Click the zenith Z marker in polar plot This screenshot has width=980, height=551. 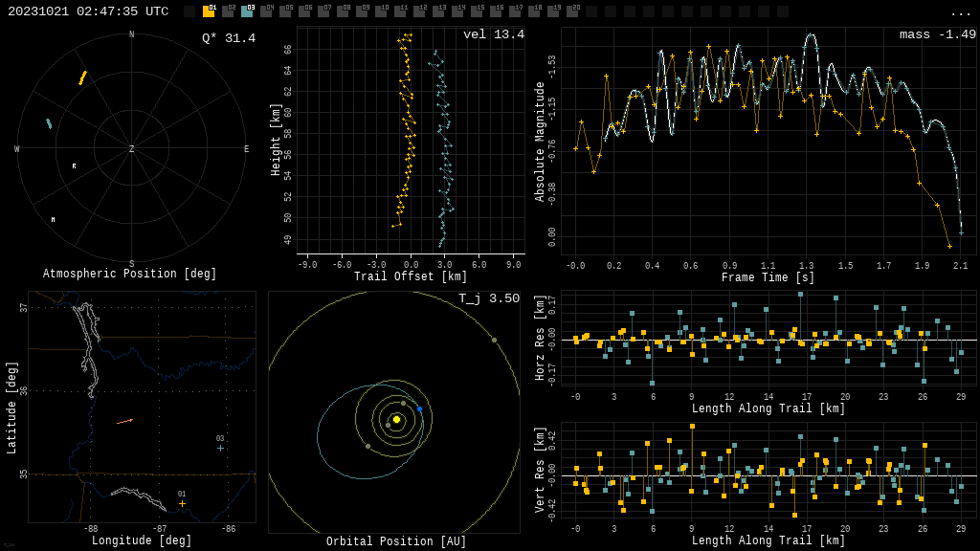132,149
